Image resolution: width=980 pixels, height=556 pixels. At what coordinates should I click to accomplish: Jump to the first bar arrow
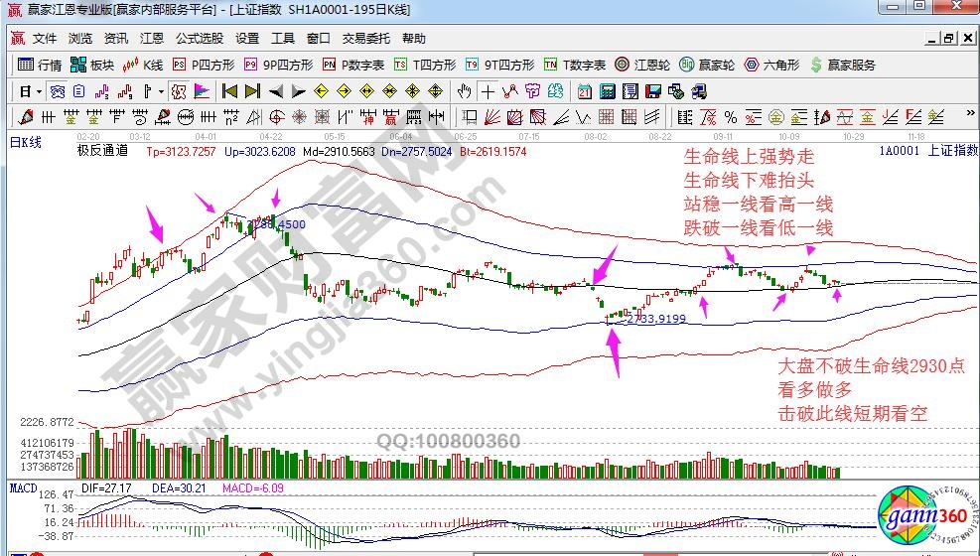coord(229,91)
